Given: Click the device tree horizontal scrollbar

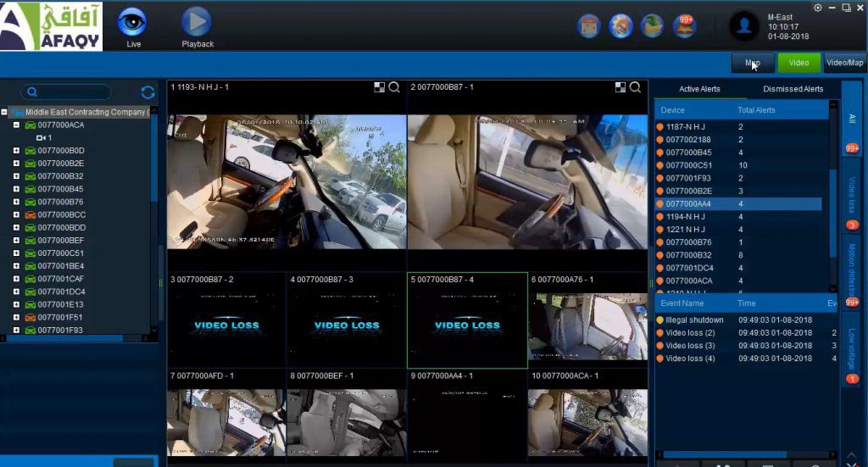Looking at the screenshot, I should point(64,338).
